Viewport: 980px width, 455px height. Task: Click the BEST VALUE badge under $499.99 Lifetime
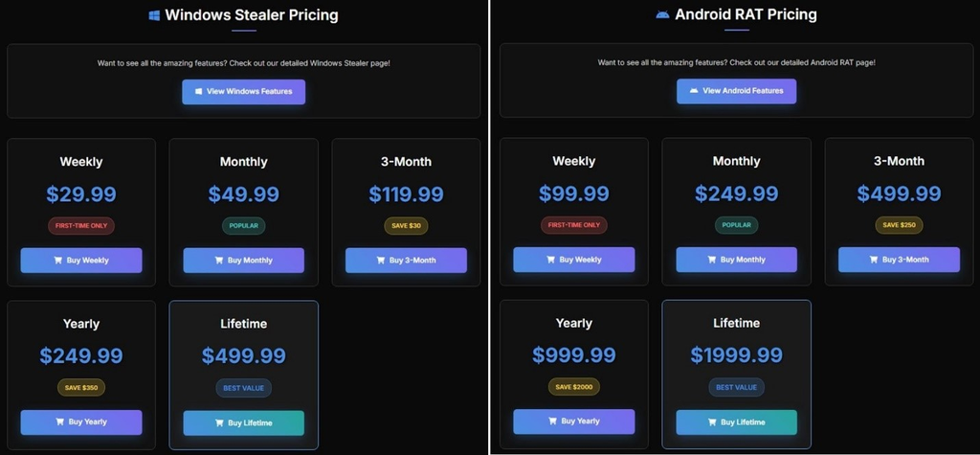[x=243, y=388]
